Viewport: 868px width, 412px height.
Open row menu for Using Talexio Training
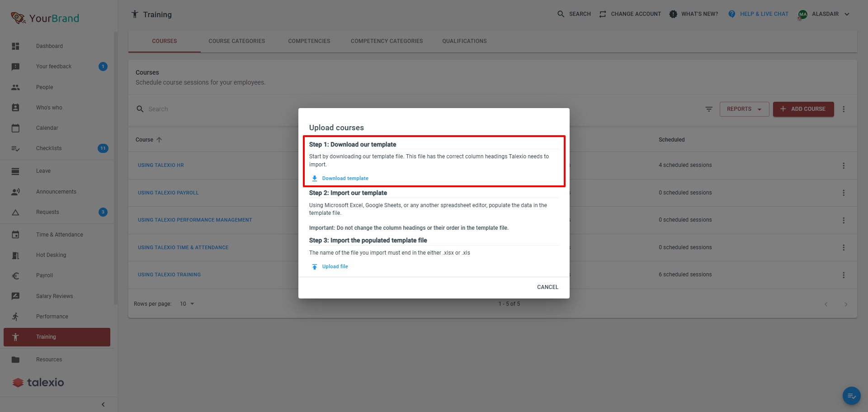[844, 275]
